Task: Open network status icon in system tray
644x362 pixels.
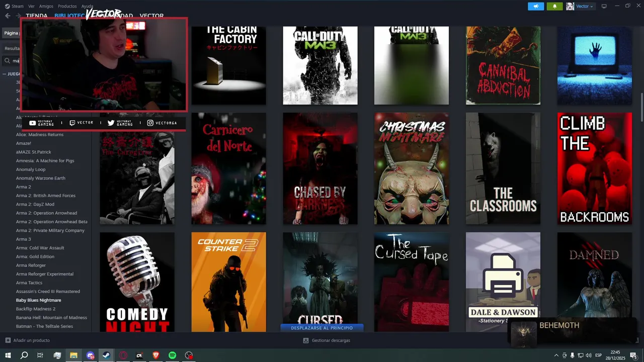Action: tap(581, 355)
